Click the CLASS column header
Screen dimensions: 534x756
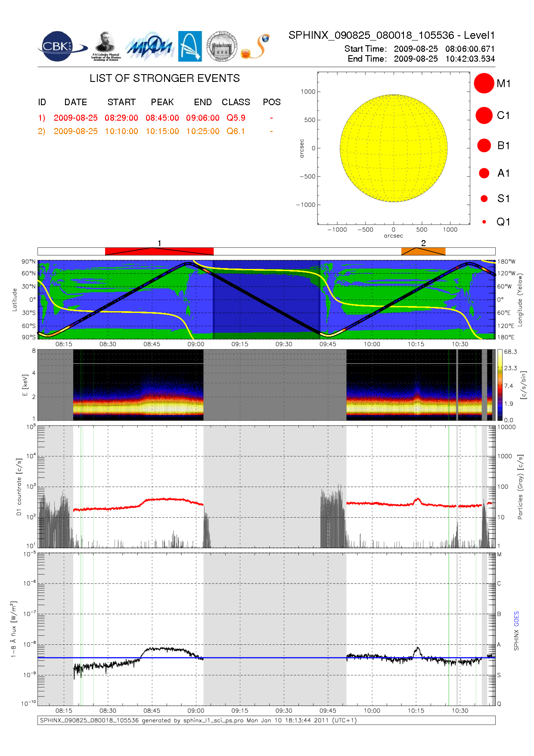coord(236,102)
